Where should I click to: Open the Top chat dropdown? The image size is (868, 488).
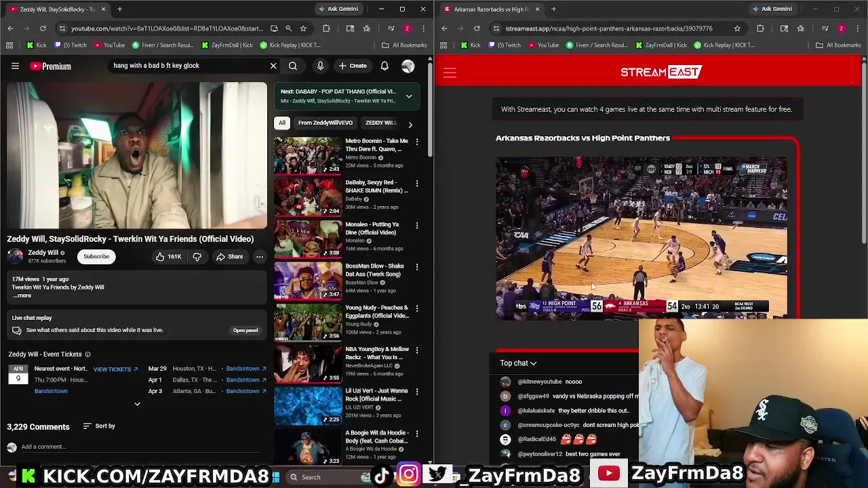coord(518,363)
